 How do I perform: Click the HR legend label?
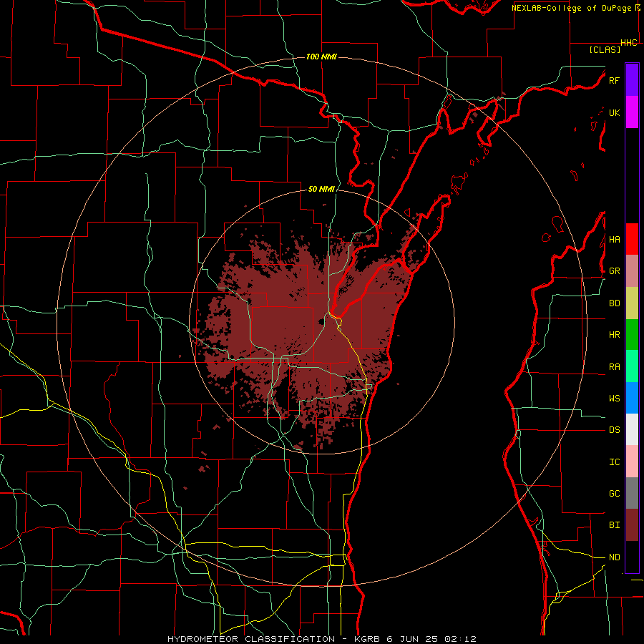click(614, 335)
